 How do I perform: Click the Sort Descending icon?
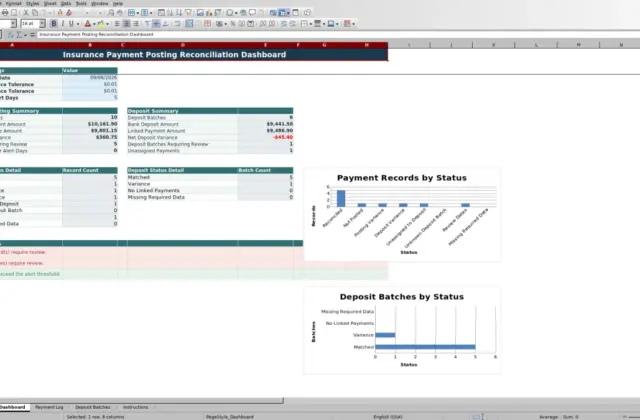point(179,13)
